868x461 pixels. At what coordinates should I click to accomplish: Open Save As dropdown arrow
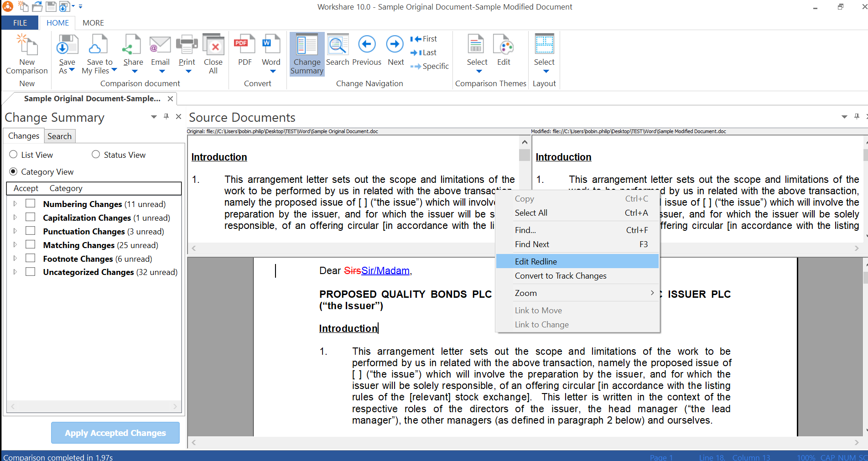pos(72,70)
